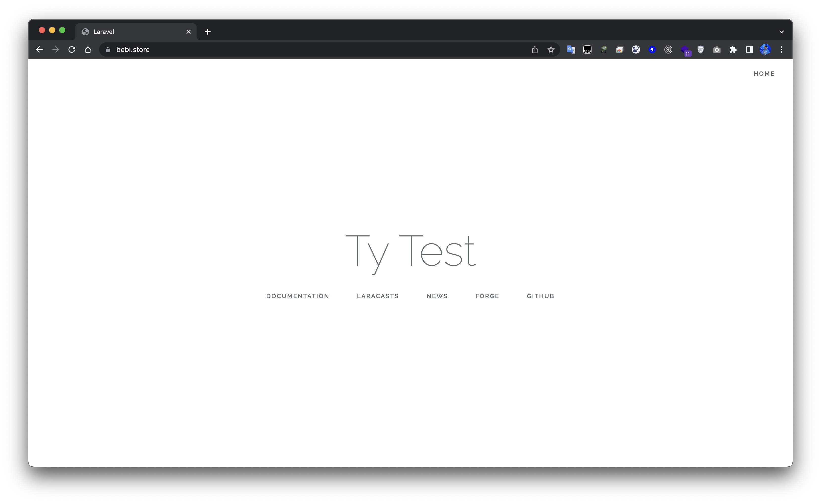Toggle the browser side panel
Viewport: 821px width, 504px height.
pyautogui.click(x=749, y=50)
